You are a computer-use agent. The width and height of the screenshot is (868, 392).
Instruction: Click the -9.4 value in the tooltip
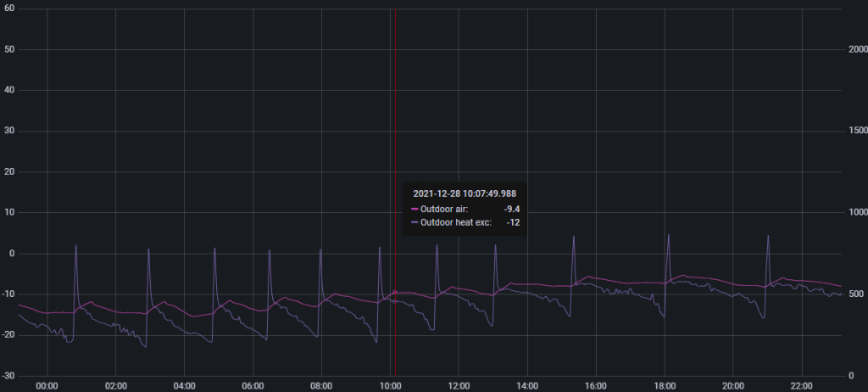511,208
